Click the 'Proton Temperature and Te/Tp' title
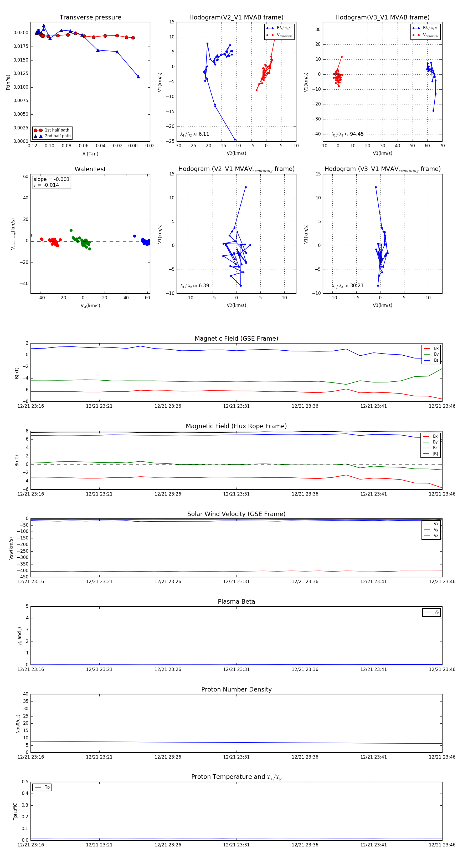Screen dimensions: 473x868 236,777
